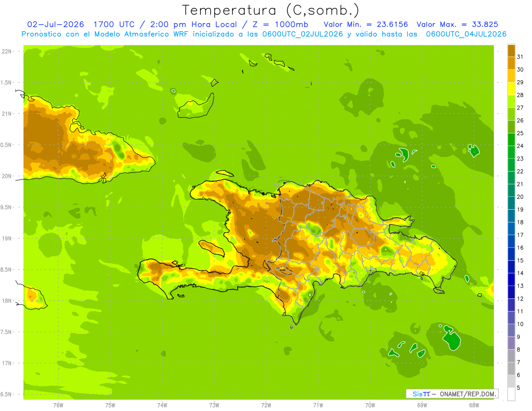
Task: Click the yellow swatch between 28 and 29
Action: coord(511,89)
